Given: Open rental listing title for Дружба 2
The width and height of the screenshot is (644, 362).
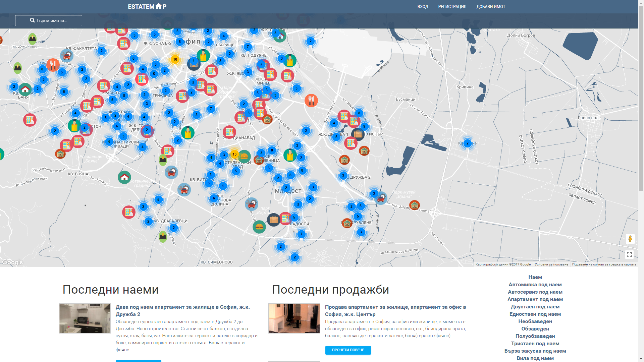Looking at the screenshot, I should pyautogui.click(x=183, y=311).
